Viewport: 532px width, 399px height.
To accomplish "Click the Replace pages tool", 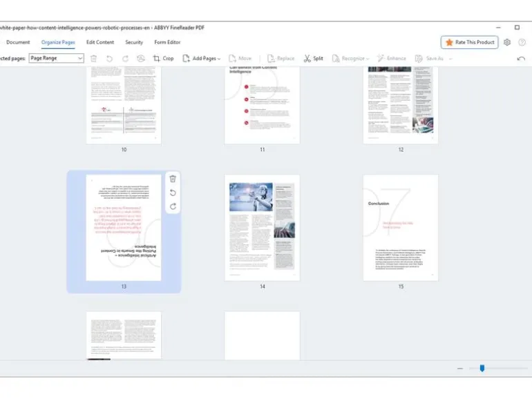I will 281,59.
